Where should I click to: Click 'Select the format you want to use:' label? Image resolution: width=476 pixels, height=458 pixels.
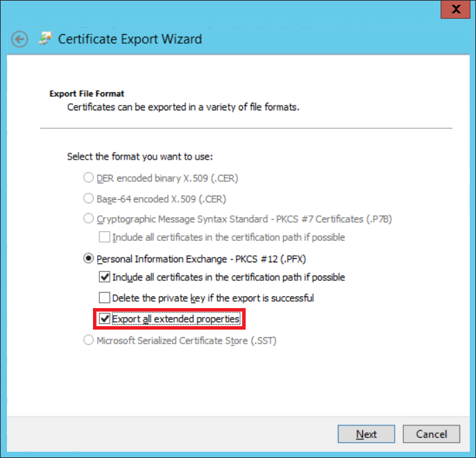click(140, 157)
